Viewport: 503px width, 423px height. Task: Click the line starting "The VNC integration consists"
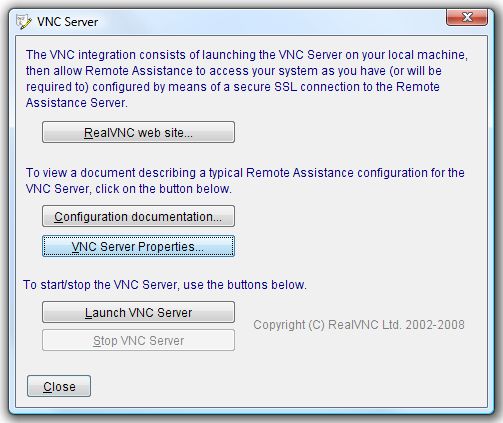tap(247, 55)
